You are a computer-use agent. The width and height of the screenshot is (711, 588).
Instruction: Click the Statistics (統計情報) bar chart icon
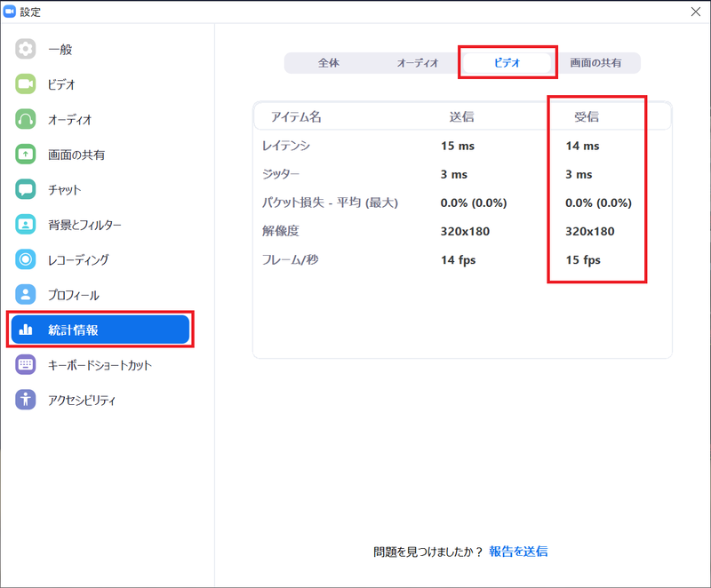[x=26, y=330]
